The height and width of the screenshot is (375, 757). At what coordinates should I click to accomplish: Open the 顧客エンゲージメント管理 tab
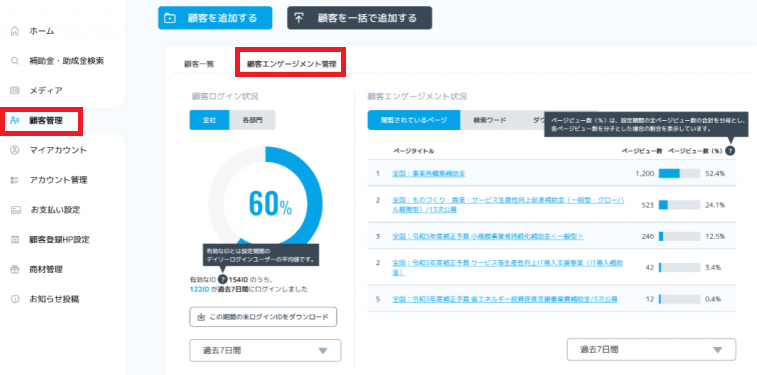pyautogui.click(x=291, y=64)
